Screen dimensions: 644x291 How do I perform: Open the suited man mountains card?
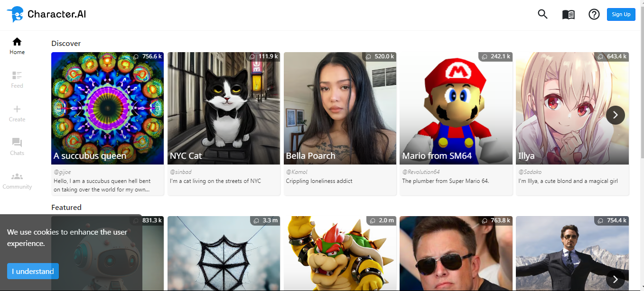[x=572, y=254]
